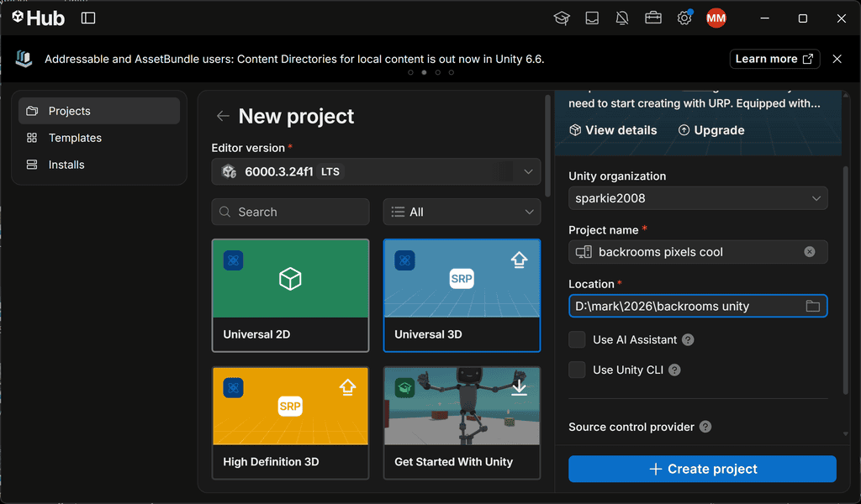Click the upgrade arrow icon on High Definition 3D card
861x504 pixels.
click(x=347, y=387)
